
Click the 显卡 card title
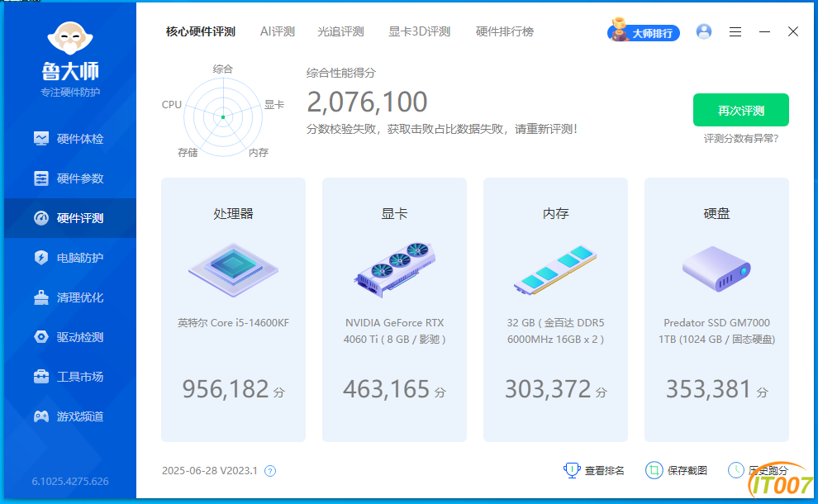394,213
